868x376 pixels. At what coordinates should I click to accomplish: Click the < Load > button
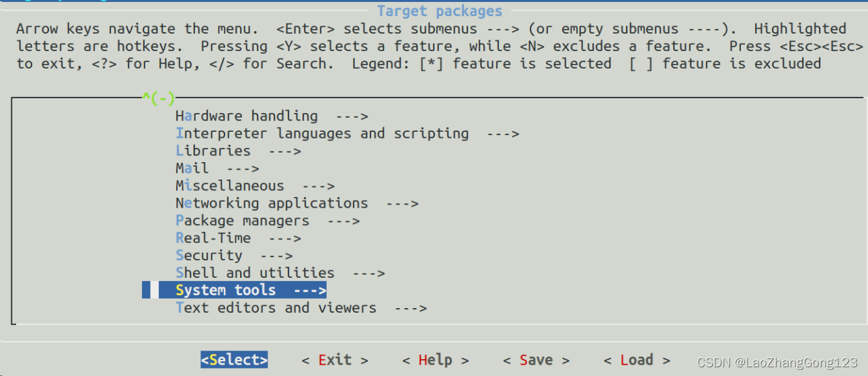coord(637,360)
